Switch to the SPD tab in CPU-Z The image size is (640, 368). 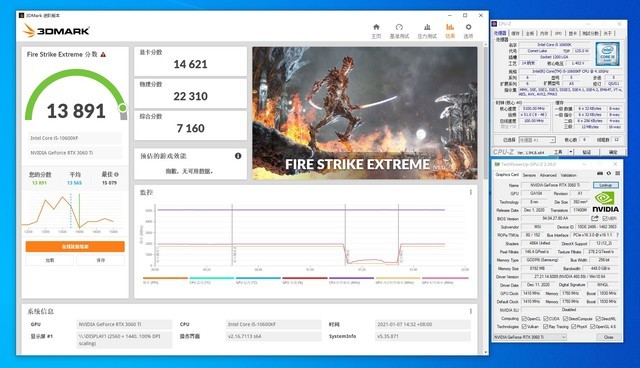pos(558,33)
